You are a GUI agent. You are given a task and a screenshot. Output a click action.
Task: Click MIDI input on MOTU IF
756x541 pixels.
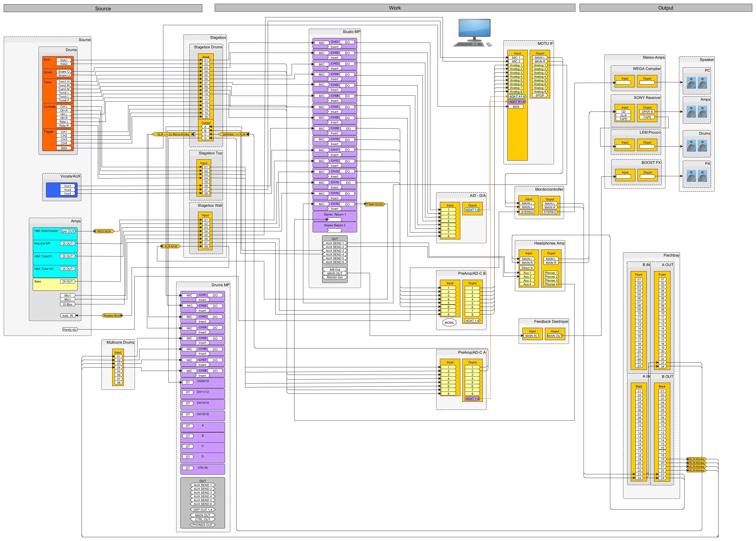[x=516, y=106]
